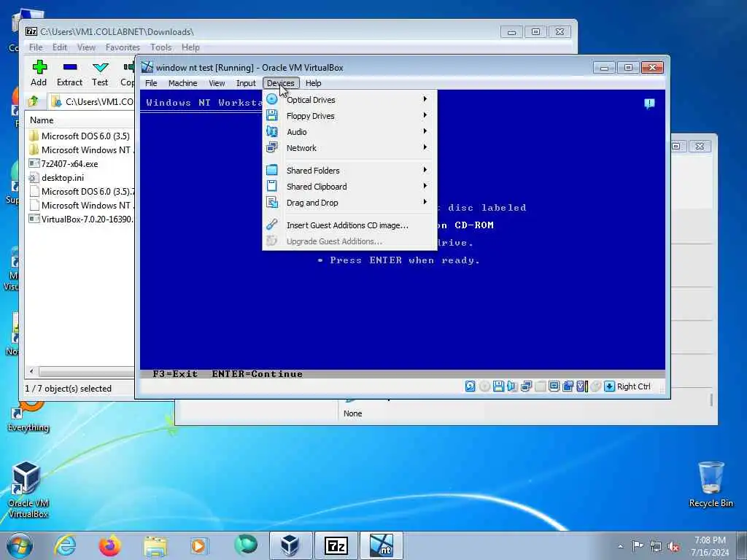Expand the Network submenu
The image size is (747, 560).
pyautogui.click(x=349, y=148)
